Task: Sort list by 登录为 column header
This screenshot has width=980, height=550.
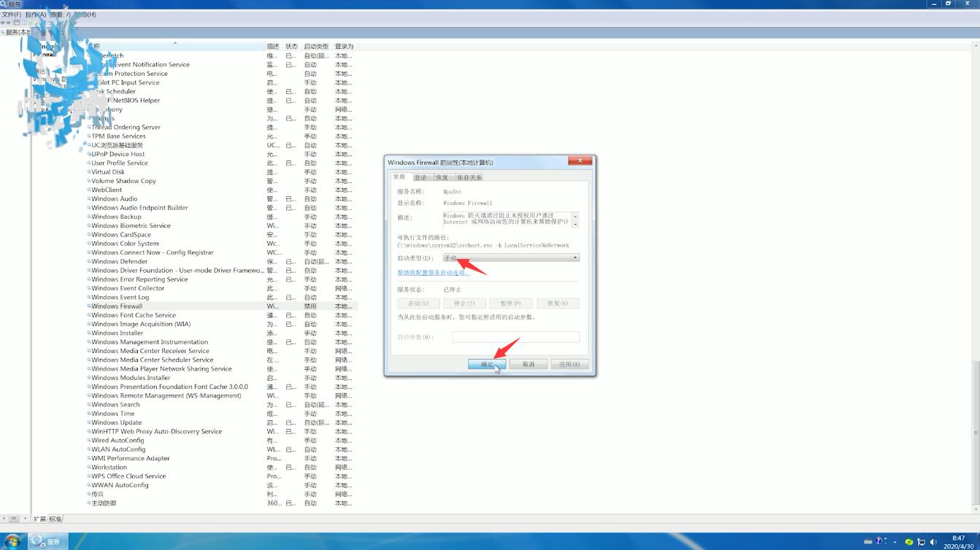Action: coord(344,47)
